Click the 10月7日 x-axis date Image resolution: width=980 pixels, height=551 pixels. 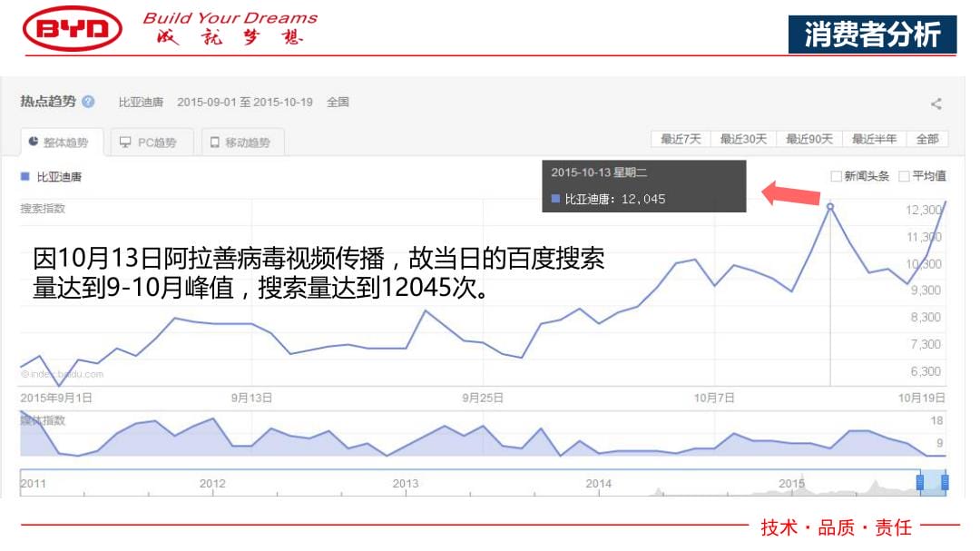coord(714,398)
